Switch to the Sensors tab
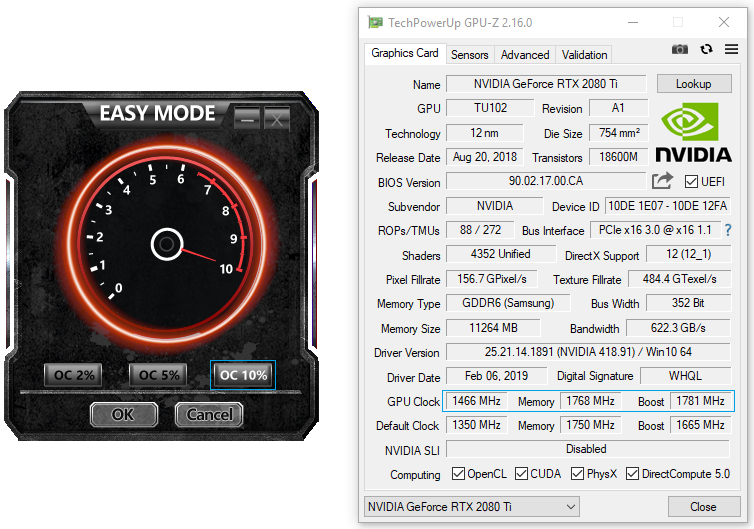 469,55
